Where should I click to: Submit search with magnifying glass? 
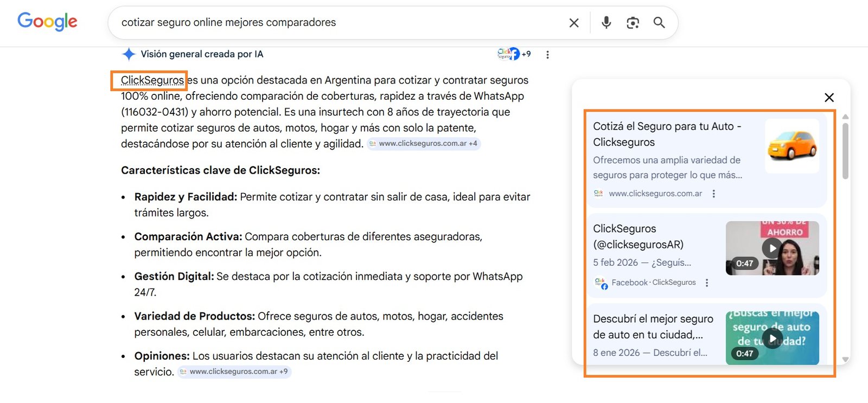(659, 22)
